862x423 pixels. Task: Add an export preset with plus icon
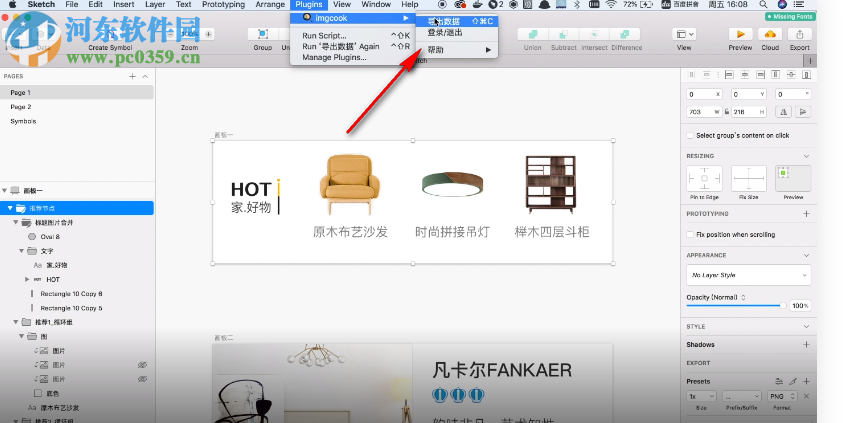pos(806,381)
